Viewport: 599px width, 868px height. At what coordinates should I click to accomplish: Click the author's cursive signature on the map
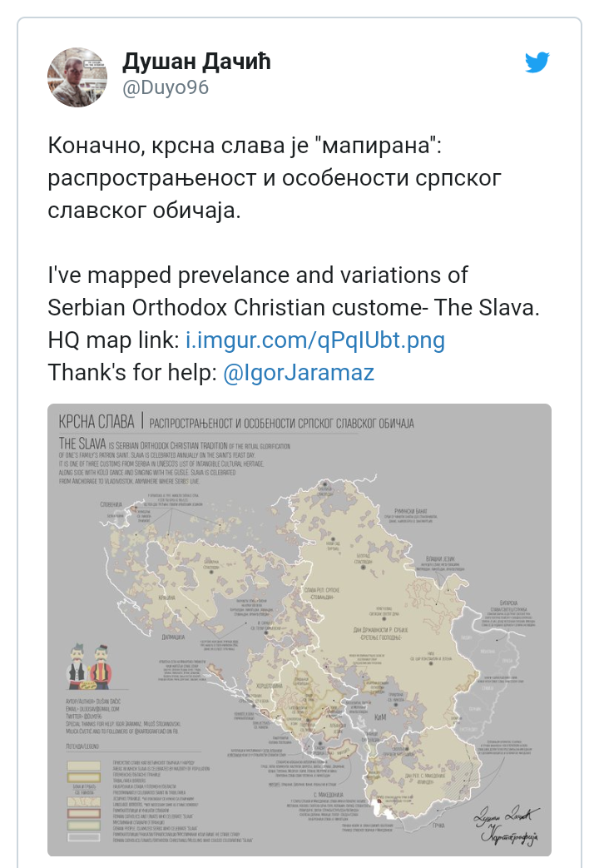click(506, 825)
